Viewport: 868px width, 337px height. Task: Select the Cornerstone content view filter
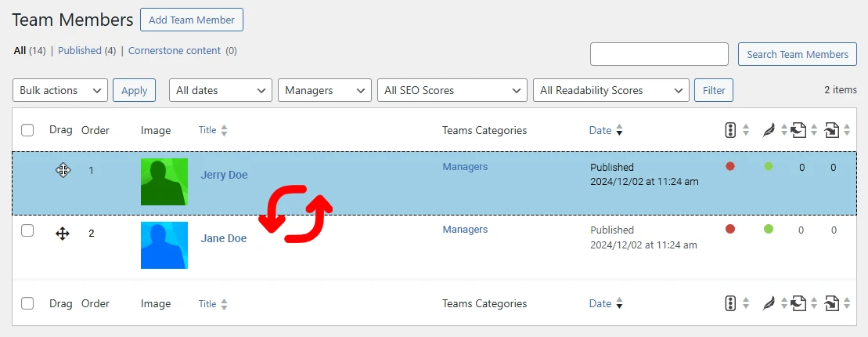click(x=175, y=50)
